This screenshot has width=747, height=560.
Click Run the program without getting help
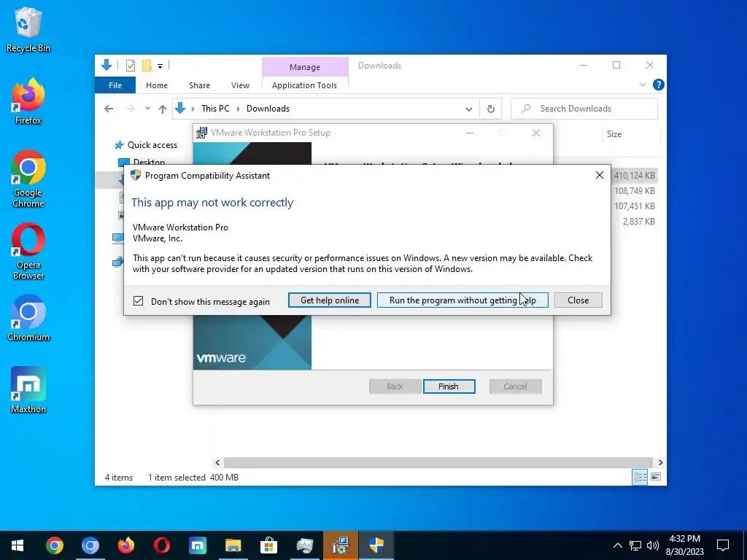[462, 300]
